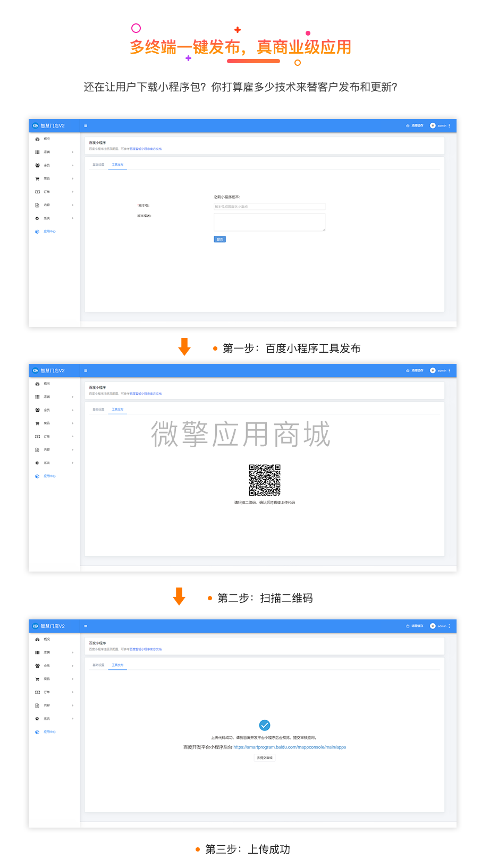Image resolution: width=481 pixels, height=868 pixels.
Task: Select 工具发布 tab in the QR code screen
Action: click(x=117, y=410)
